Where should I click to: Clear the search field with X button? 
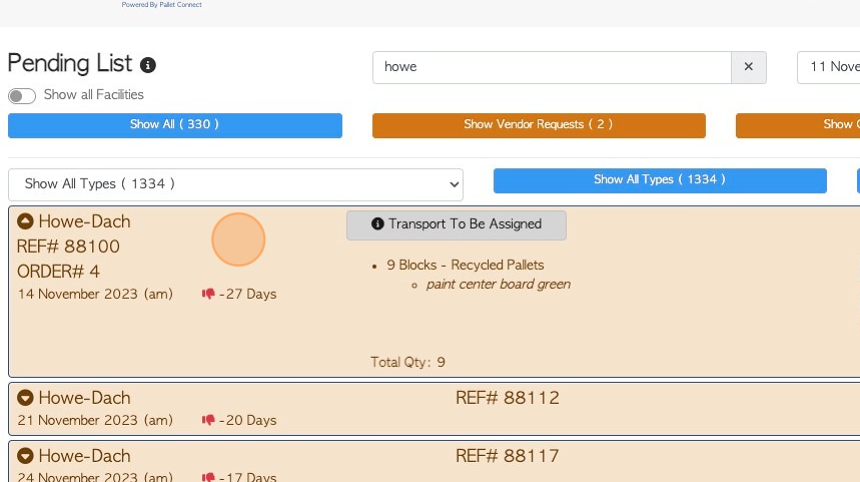748,67
